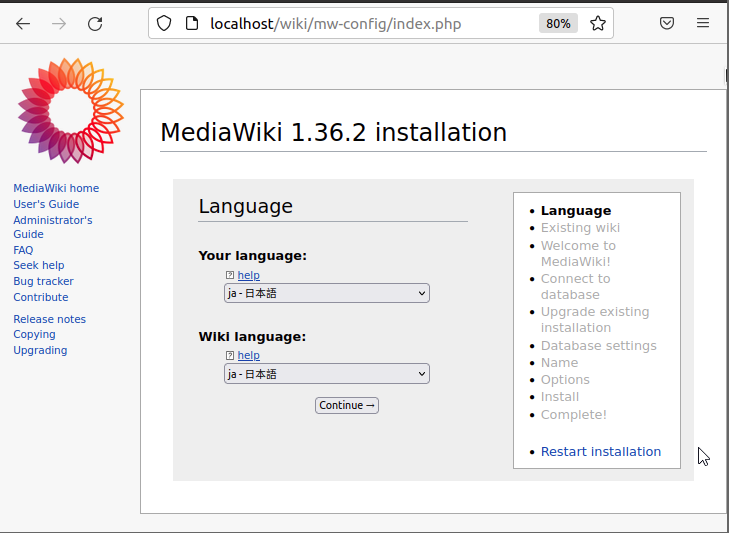
Task: Open the Upgrading link
Action: (40, 350)
